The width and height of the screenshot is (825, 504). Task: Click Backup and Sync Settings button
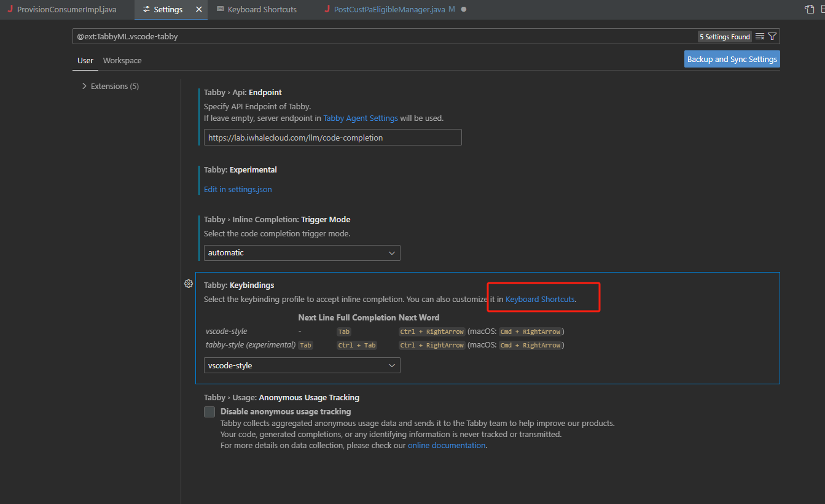click(732, 60)
